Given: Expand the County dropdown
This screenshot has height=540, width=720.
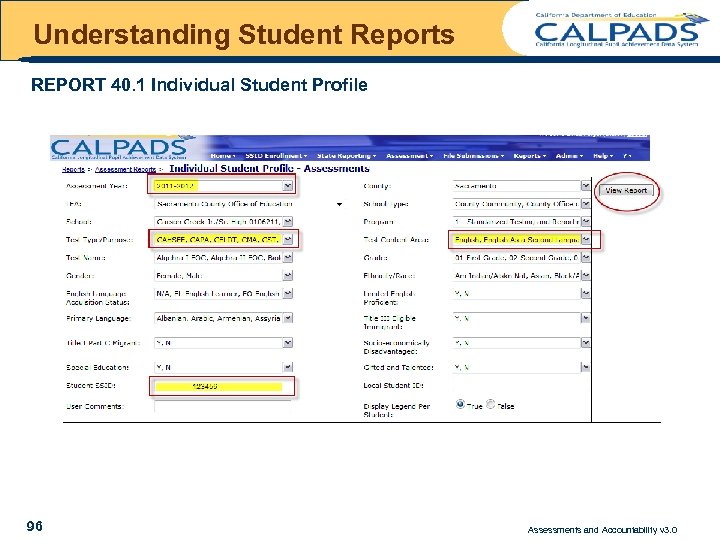Looking at the screenshot, I should click(x=585, y=186).
